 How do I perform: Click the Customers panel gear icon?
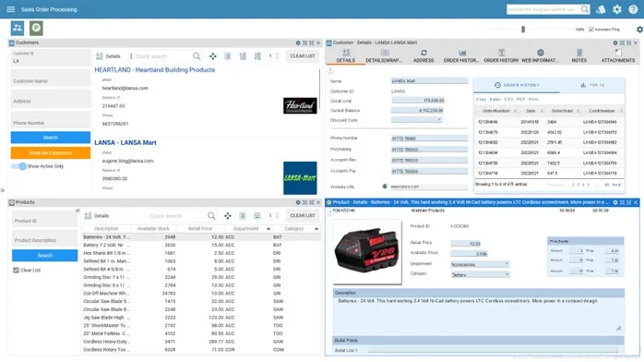point(298,42)
